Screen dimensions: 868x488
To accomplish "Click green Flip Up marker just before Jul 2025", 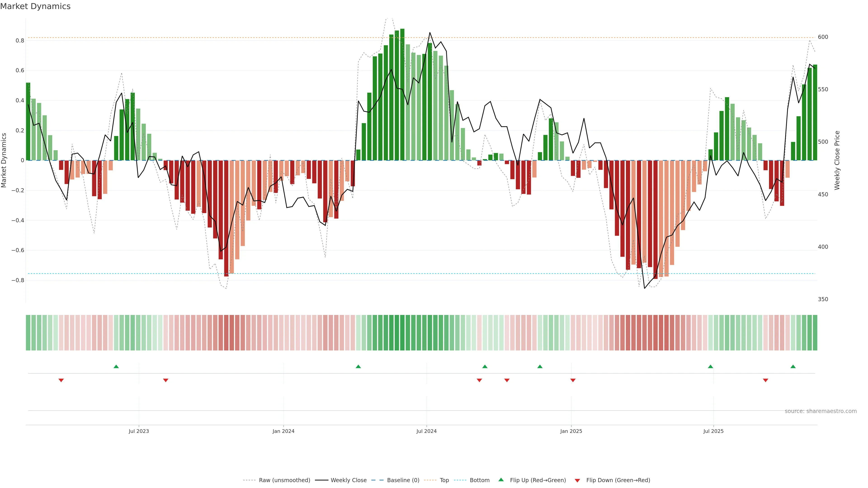I will pyautogui.click(x=710, y=366).
